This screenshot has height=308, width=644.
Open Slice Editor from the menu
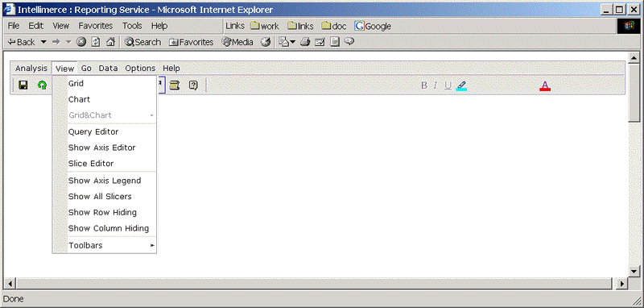point(105,164)
